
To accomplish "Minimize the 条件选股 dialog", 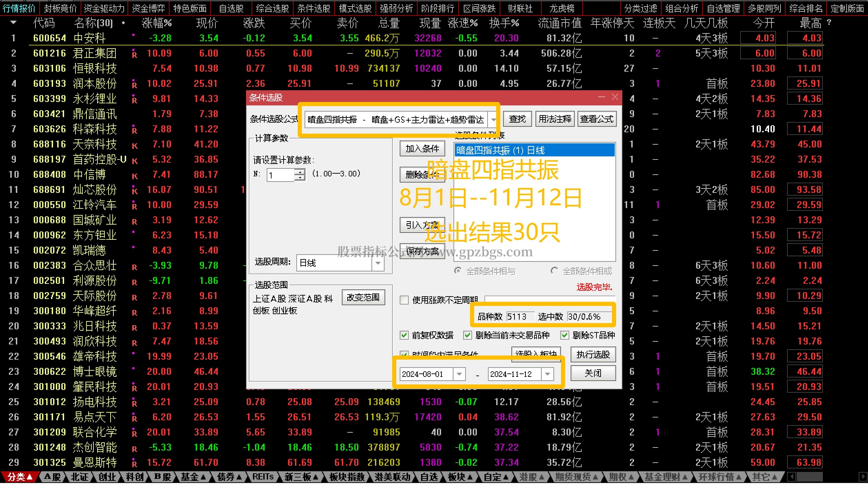I will [602, 97].
